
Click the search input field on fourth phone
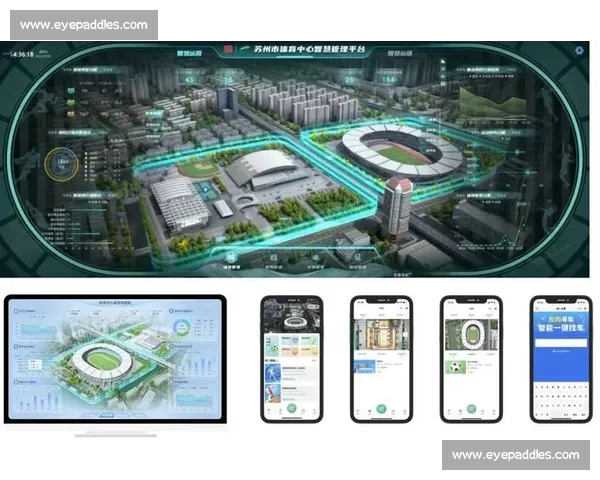click(x=560, y=343)
